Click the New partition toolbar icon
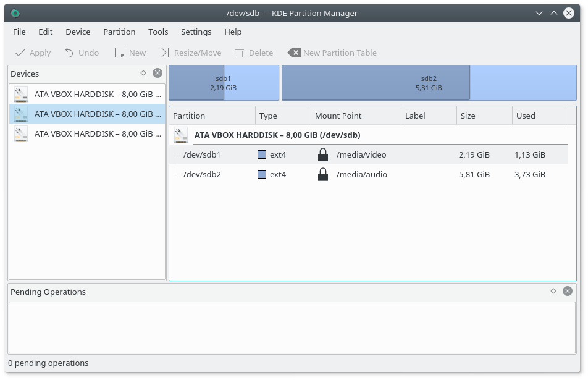Viewport: 588px width, 380px height. click(120, 53)
